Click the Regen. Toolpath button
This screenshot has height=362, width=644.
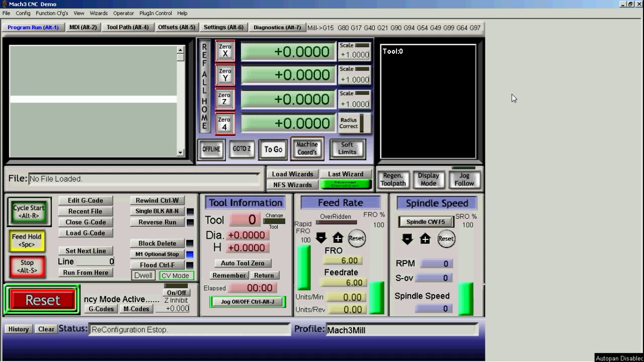click(393, 179)
